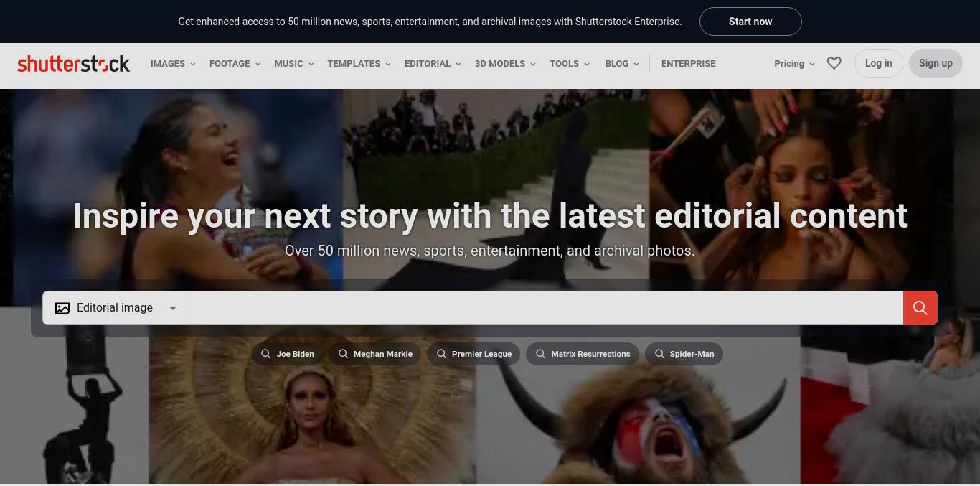This screenshot has height=486, width=980.
Task: Click the Log in button
Action: tap(878, 63)
